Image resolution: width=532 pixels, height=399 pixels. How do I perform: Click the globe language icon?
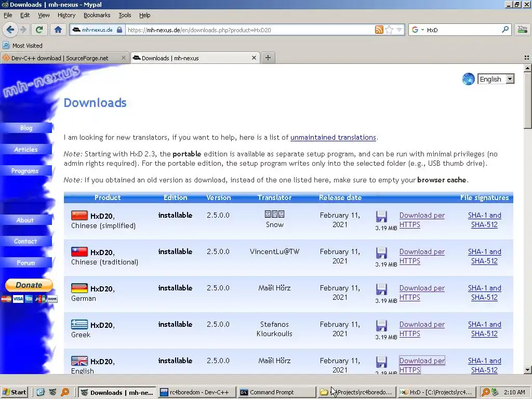[468, 79]
